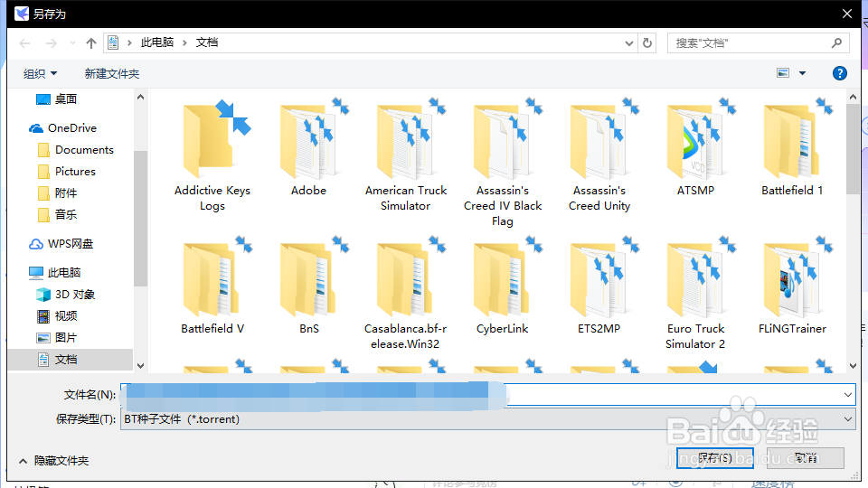
Task: Go up one folder level
Action: click(x=91, y=43)
